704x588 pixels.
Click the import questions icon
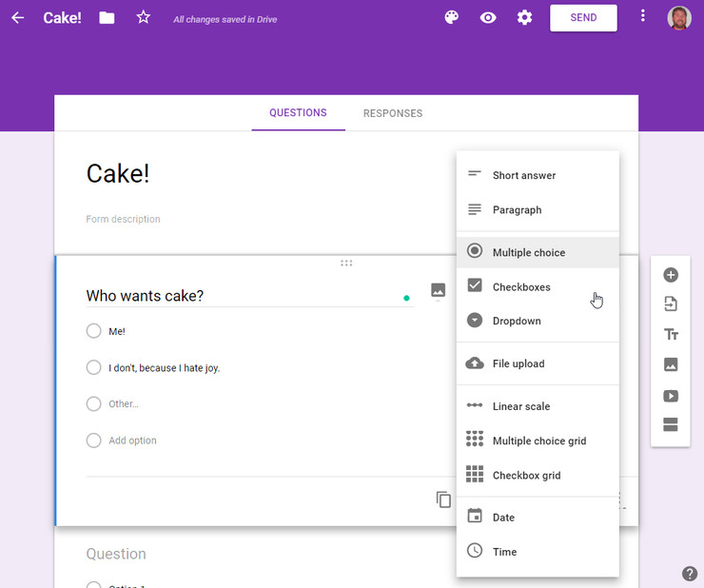pyautogui.click(x=671, y=304)
